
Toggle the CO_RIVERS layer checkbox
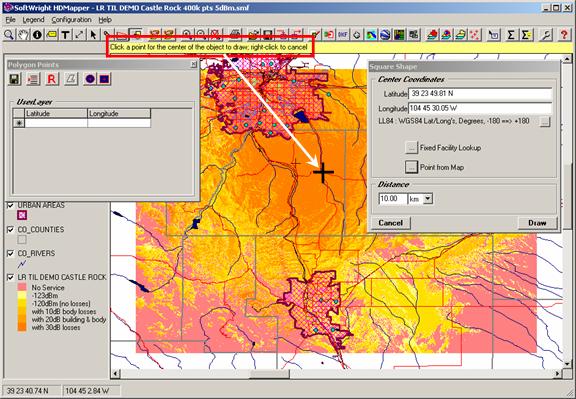(11, 254)
